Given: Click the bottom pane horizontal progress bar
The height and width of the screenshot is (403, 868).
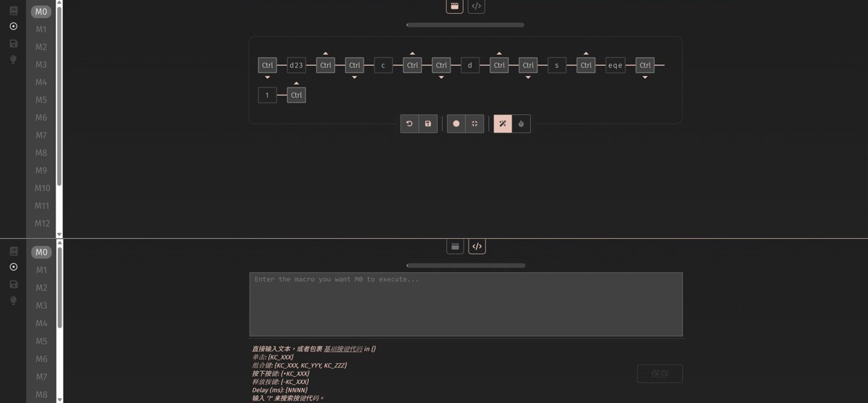Looking at the screenshot, I should (x=466, y=266).
